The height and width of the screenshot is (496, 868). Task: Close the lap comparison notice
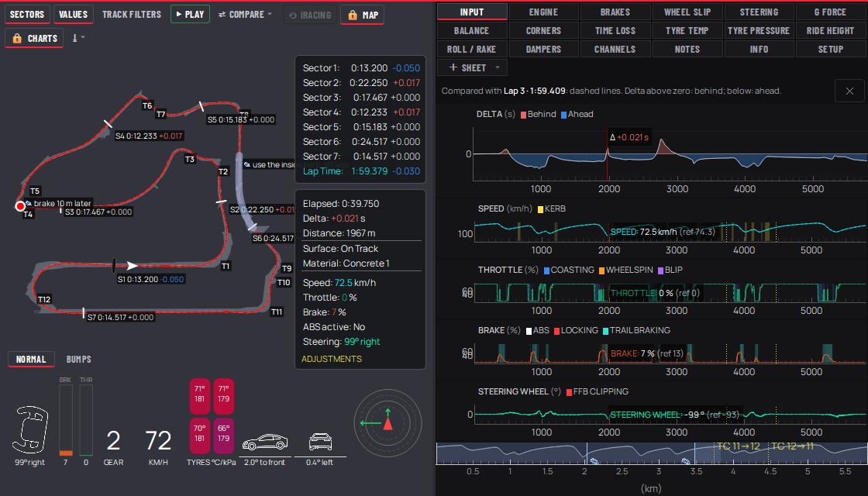pyautogui.click(x=849, y=91)
